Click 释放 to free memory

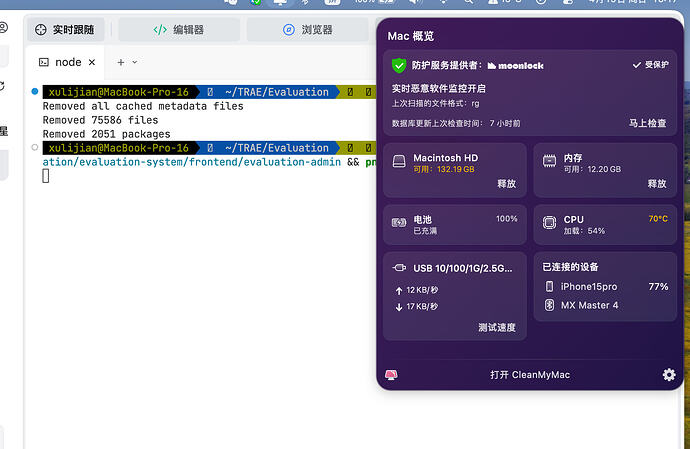coord(657,183)
